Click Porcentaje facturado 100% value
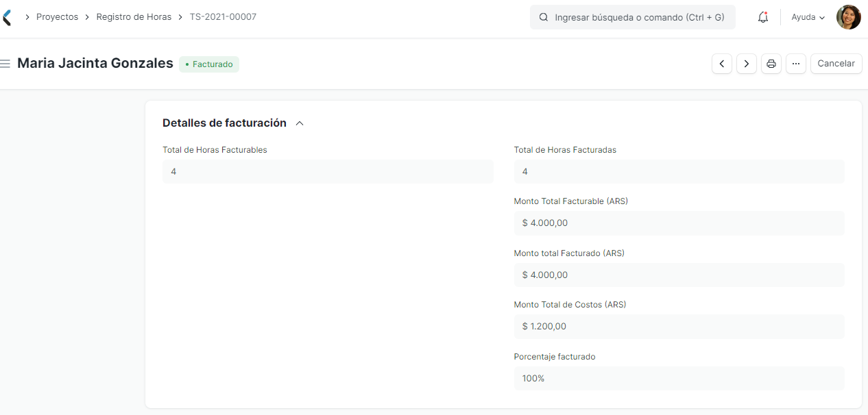Image resolution: width=868 pixels, height=415 pixels. 679,378
